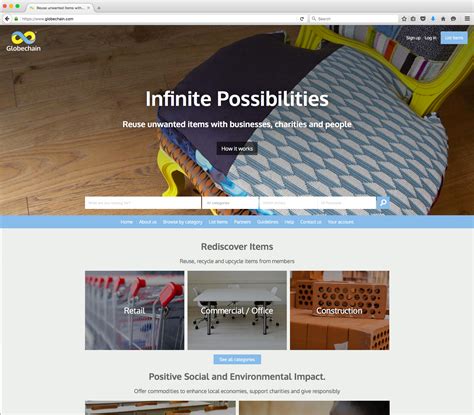Click the downloads arrow icon
This screenshot has height=415, width=474.
[433, 19]
